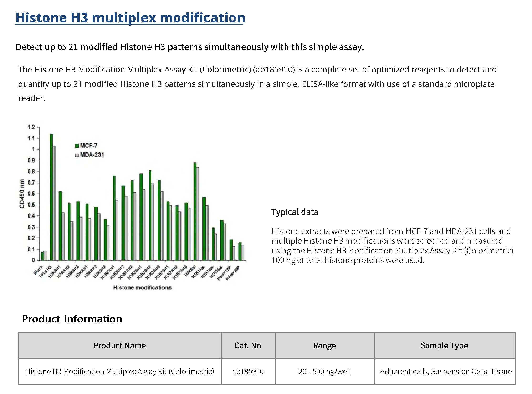Click the MDA-231 legend label
The image size is (532, 394).
[92, 155]
